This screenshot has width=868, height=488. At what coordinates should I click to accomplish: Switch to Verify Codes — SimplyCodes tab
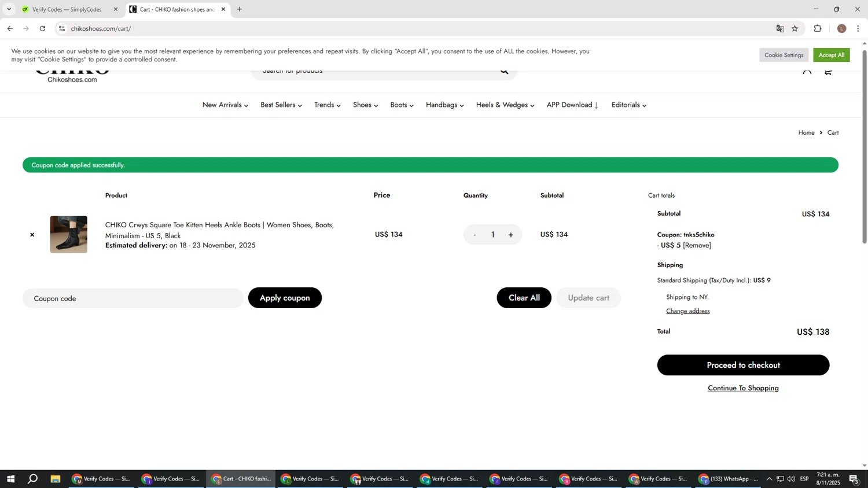click(67, 9)
